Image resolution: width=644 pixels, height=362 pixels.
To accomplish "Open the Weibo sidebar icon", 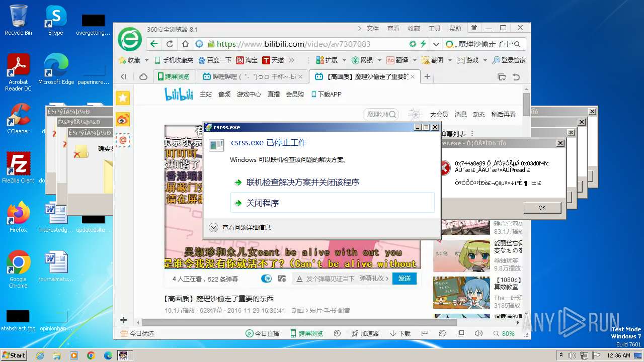I will pos(123,119).
